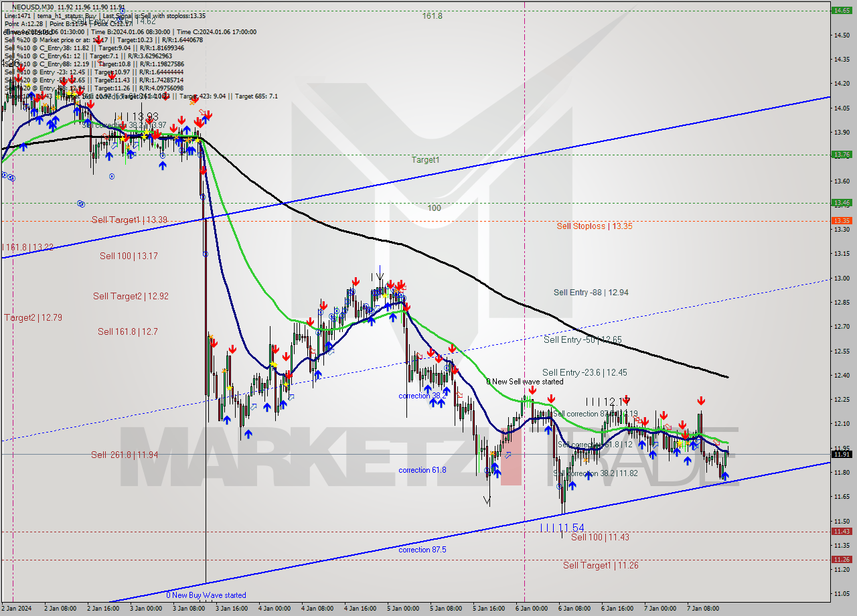
Task: Click the 'correction 38.2' label
Action: (x=422, y=396)
